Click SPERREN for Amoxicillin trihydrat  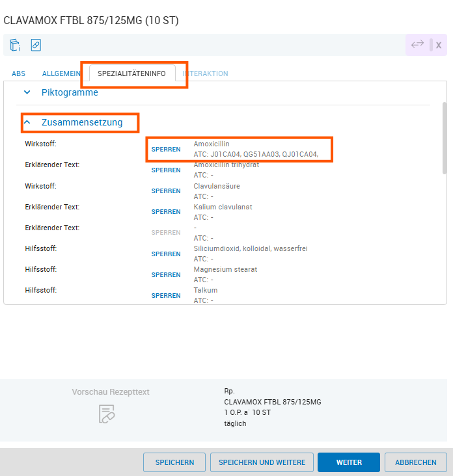[166, 170]
